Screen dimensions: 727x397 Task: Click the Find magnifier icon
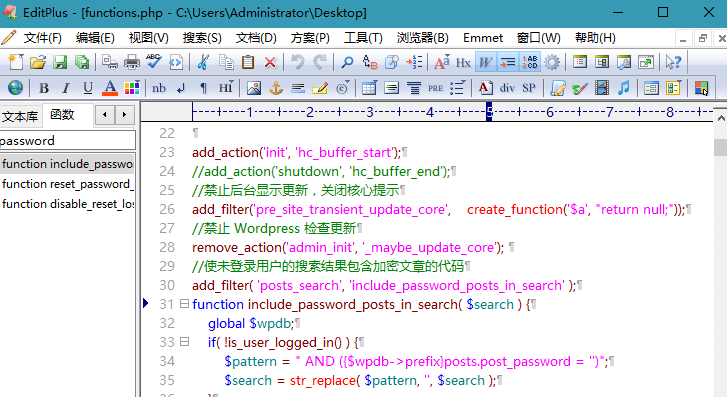click(347, 62)
